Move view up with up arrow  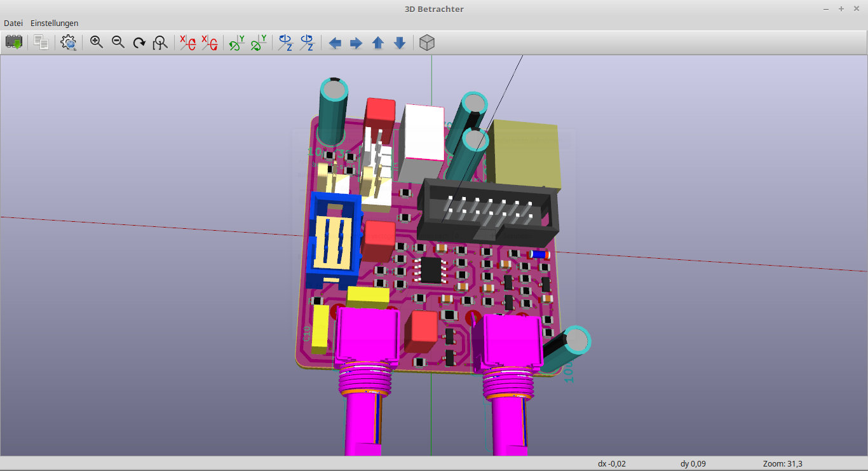(x=378, y=43)
